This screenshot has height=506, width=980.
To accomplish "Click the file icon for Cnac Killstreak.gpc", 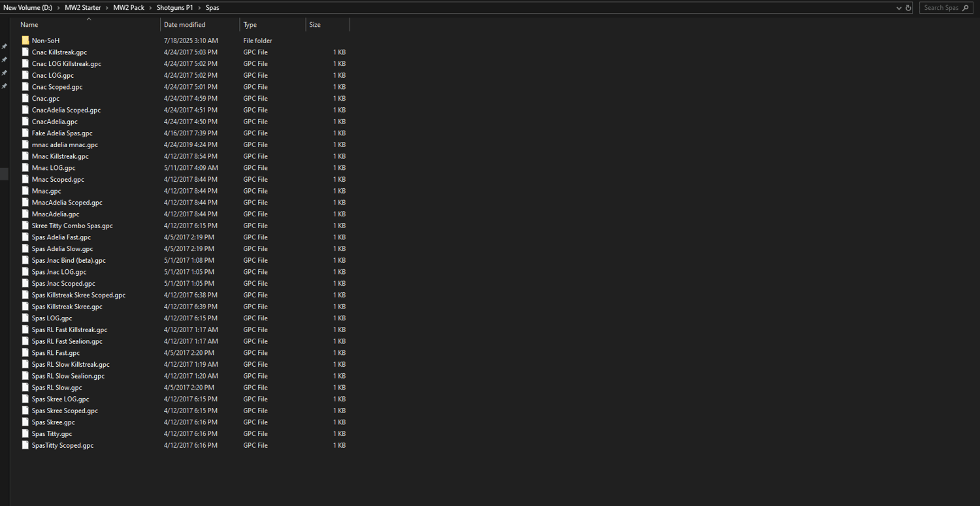I will pos(25,52).
